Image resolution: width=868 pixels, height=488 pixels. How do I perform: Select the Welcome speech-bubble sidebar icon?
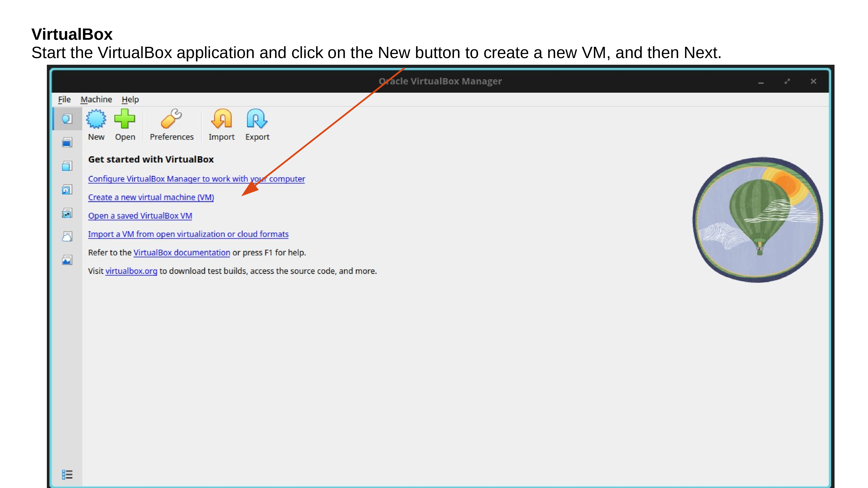[67, 119]
